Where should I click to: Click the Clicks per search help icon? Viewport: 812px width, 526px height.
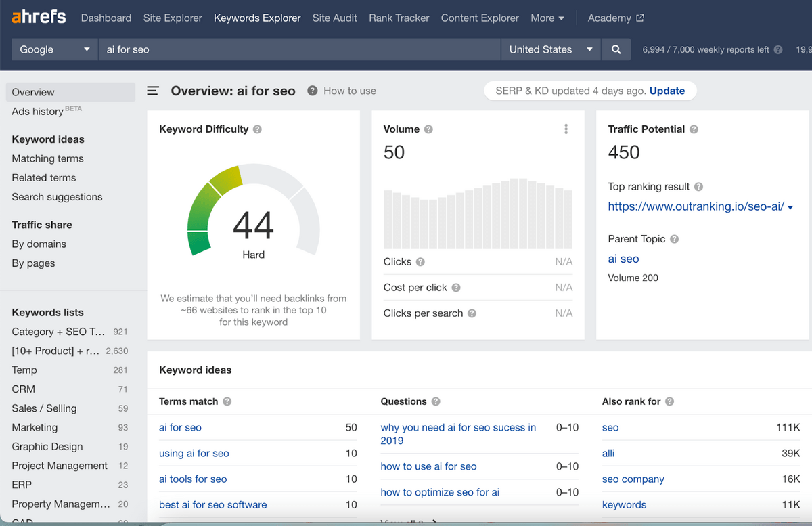[x=472, y=313]
